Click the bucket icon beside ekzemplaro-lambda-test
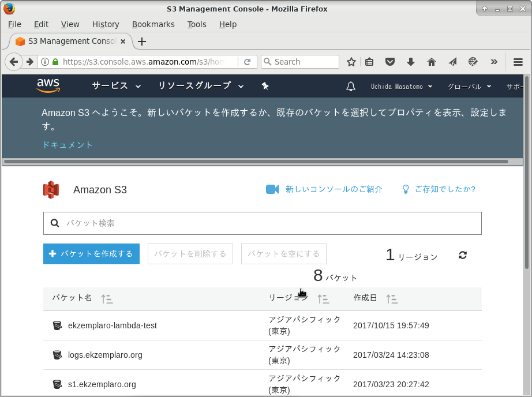The width and height of the screenshot is (532, 397). 57,324
